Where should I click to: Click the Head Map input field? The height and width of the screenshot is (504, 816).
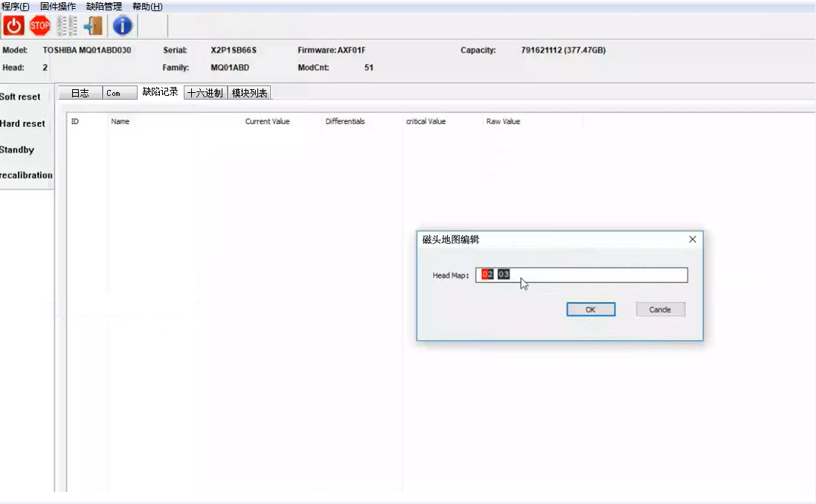point(581,275)
